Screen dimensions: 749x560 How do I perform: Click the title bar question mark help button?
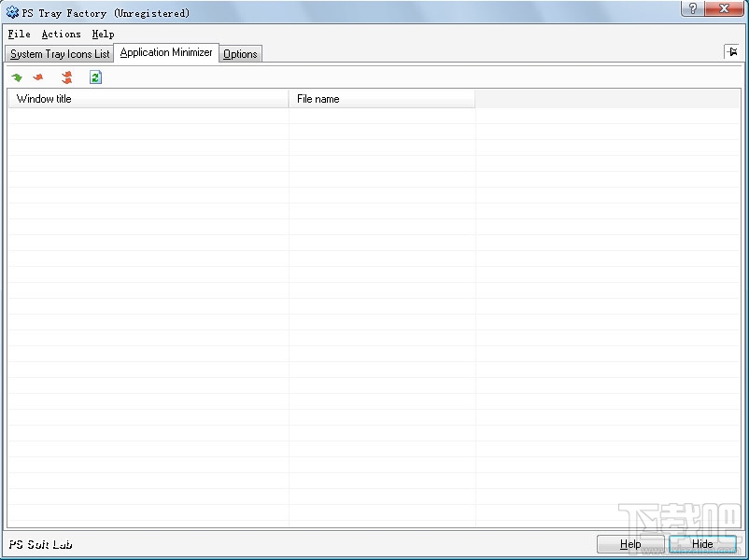[693, 8]
